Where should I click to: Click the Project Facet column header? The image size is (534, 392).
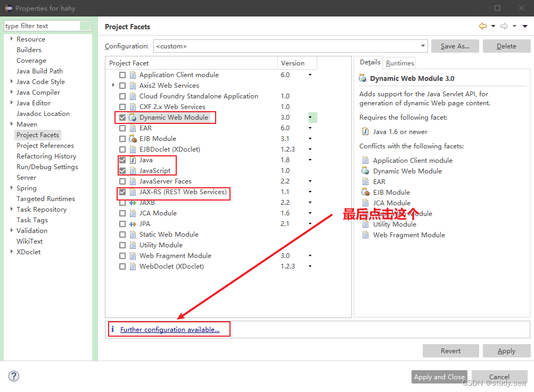click(192, 63)
